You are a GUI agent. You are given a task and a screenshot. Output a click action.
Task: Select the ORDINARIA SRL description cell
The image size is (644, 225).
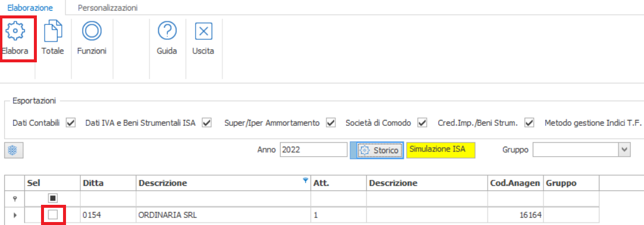(223, 214)
